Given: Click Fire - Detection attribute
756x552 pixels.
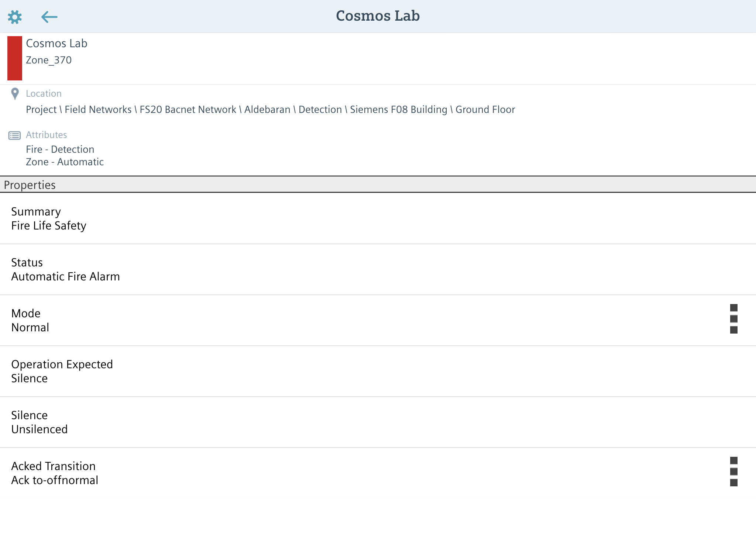Looking at the screenshot, I should click(x=60, y=149).
